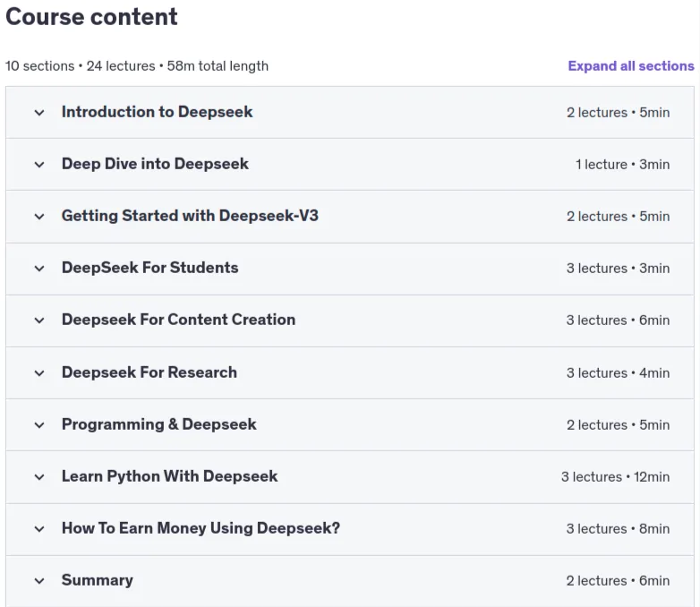Expand chevron for Introduction to Deepseek

coord(39,113)
